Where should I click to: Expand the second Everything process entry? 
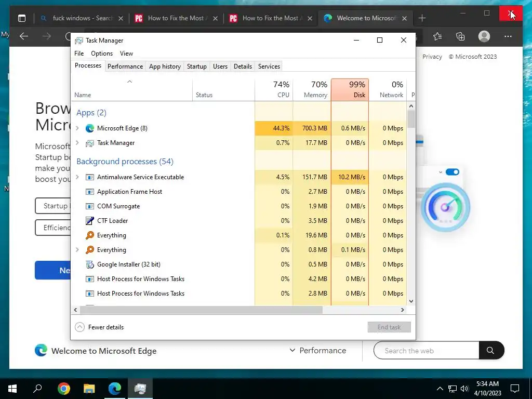77,250
